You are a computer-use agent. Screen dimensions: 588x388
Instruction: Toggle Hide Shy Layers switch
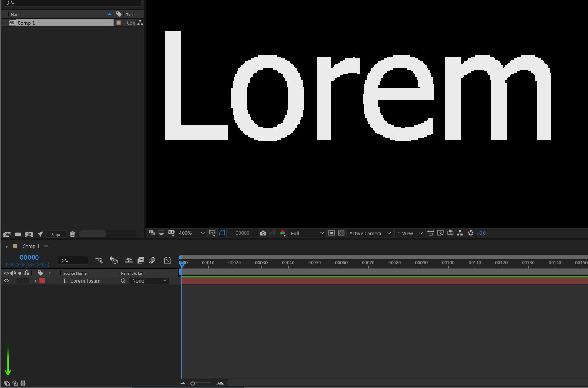coord(129,260)
